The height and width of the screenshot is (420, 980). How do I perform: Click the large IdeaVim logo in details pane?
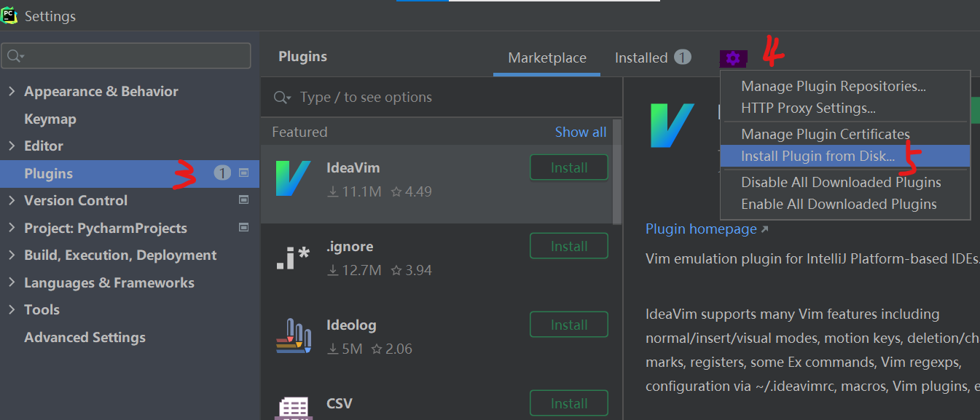671,125
